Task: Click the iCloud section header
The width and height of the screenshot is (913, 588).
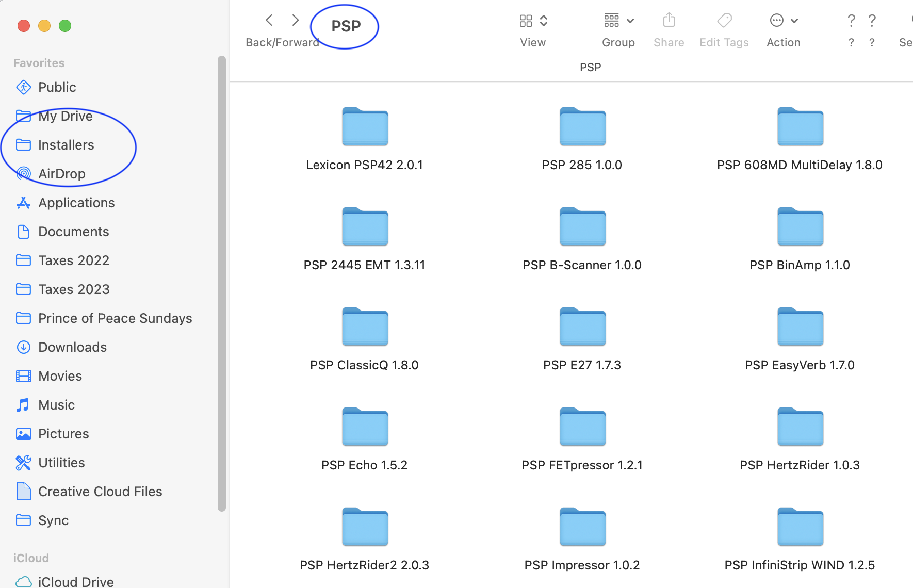Action: coord(31,558)
